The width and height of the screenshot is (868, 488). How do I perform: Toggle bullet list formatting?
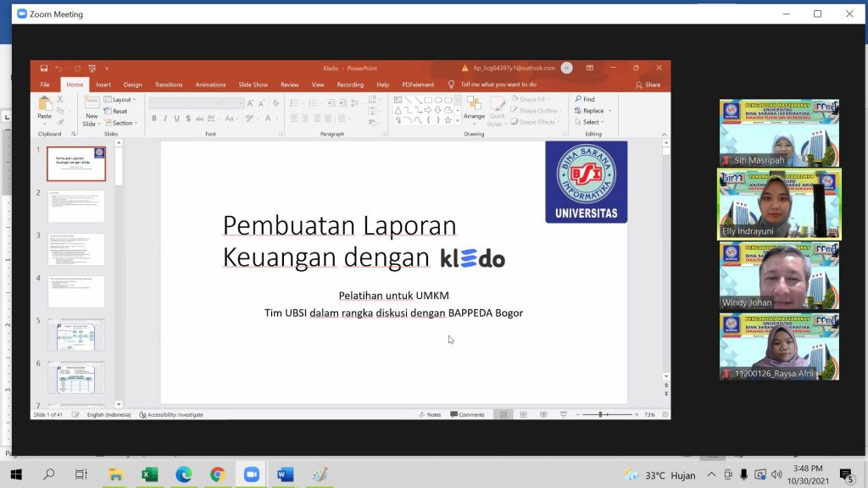point(295,103)
